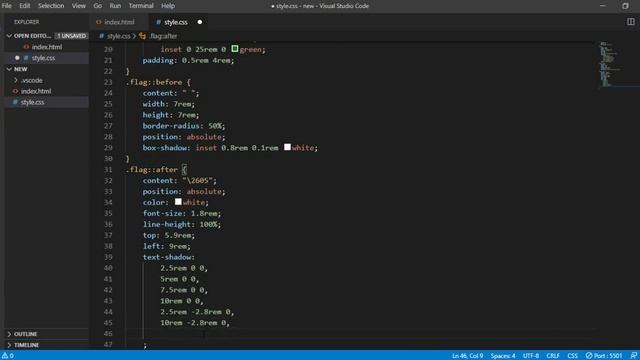The image size is (640, 360).
Task: Click font-size: 1.8rem on line 35
Action: pos(182,213)
